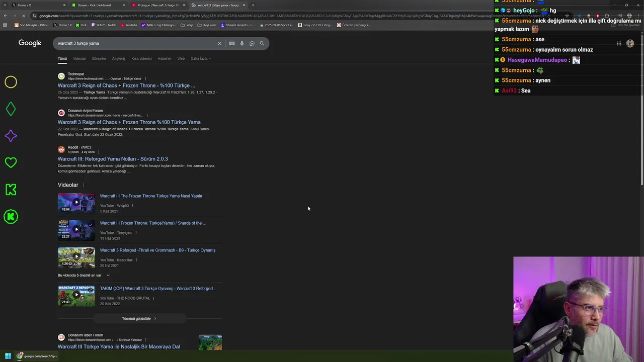Play the 22:27 Shards video thumbnail

(76, 230)
